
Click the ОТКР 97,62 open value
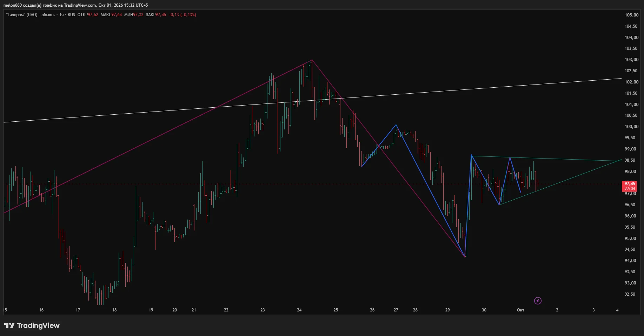[x=88, y=15]
